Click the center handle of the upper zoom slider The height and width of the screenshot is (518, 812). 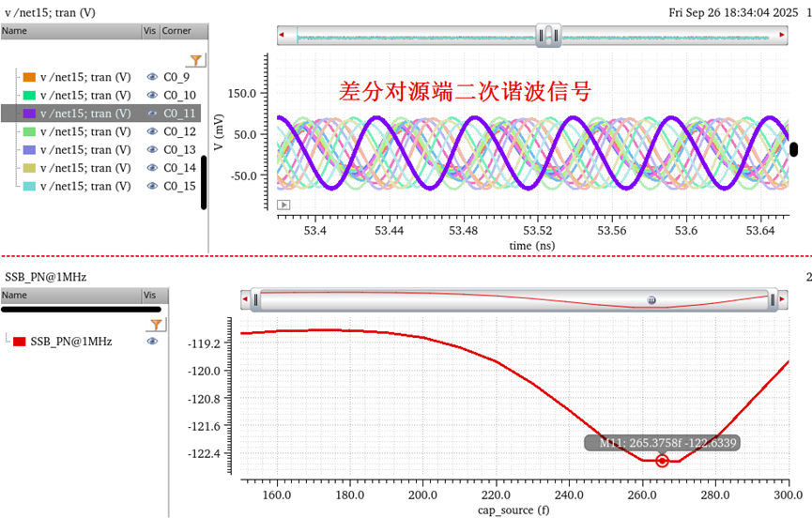click(548, 37)
